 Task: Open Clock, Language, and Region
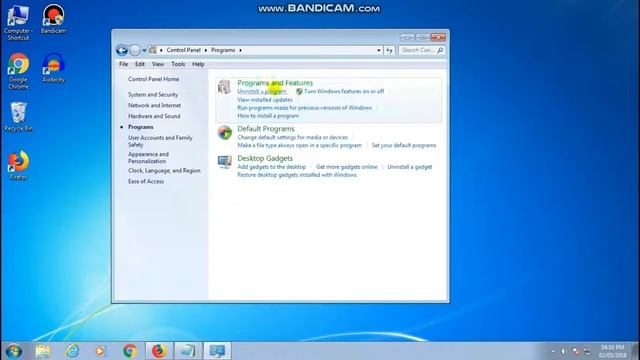[x=164, y=171]
